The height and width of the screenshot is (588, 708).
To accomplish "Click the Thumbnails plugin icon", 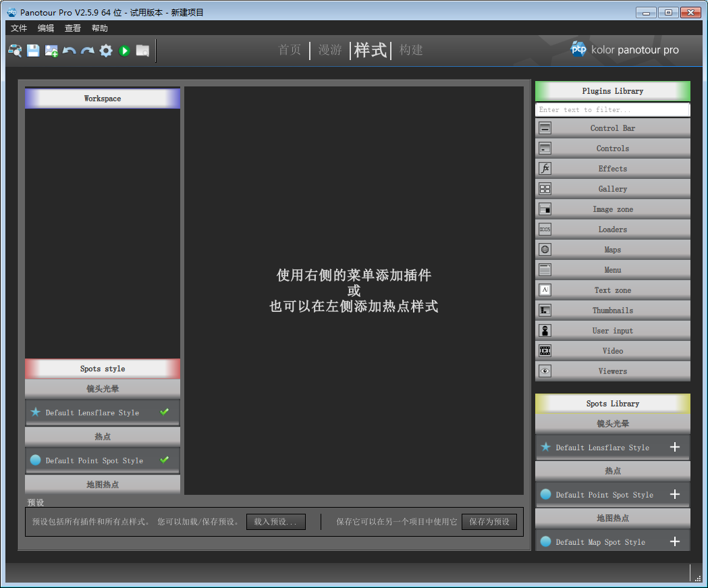I will tap(545, 311).
